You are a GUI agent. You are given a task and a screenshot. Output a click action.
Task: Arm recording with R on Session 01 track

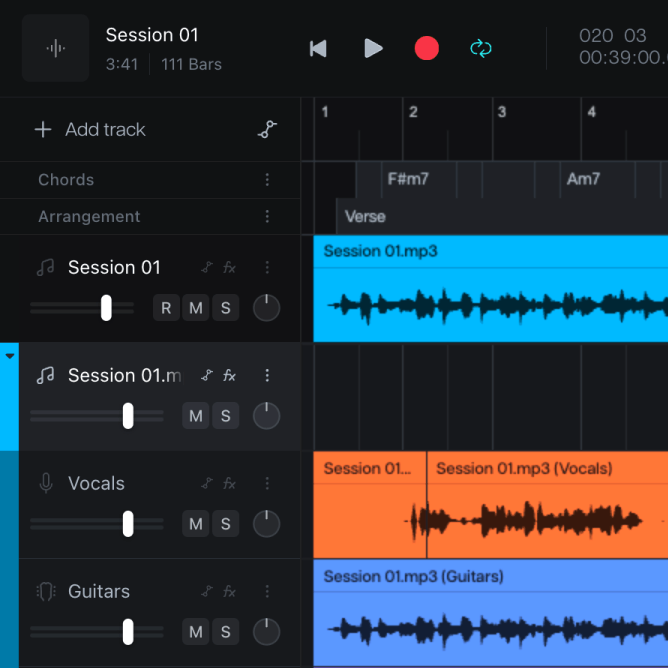(166, 308)
